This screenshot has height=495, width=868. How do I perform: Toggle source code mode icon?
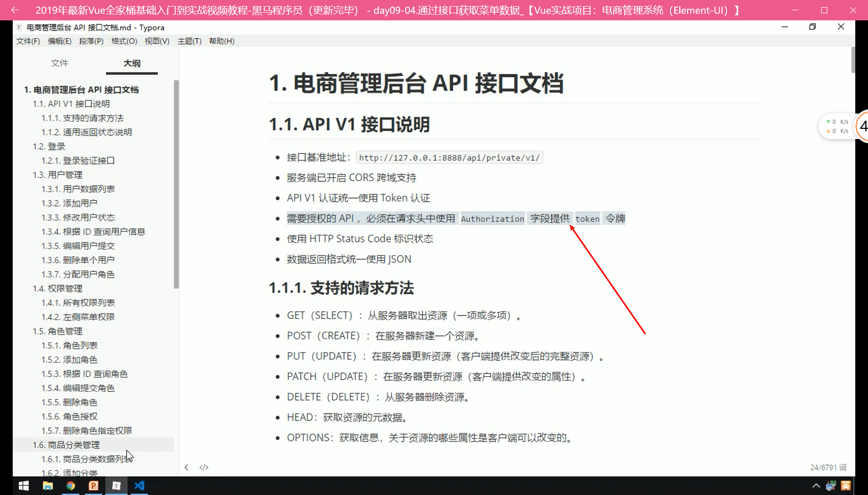click(204, 468)
